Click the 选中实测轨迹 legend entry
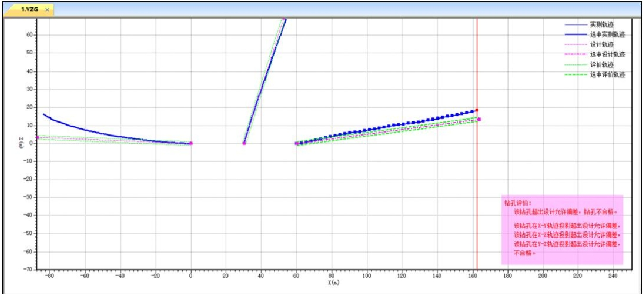The height and width of the screenshot is (296, 644). pyautogui.click(x=607, y=34)
